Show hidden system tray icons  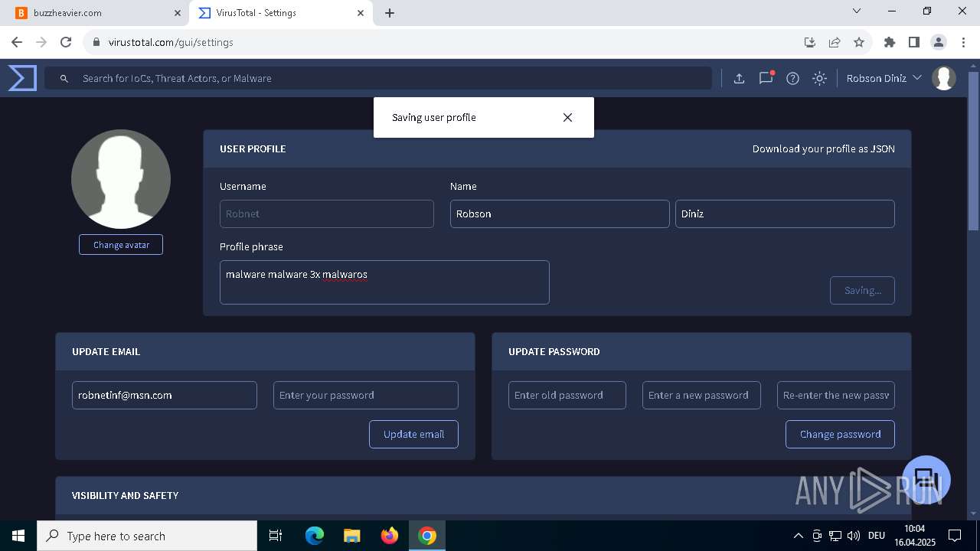pyautogui.click(x=798, y=536)
